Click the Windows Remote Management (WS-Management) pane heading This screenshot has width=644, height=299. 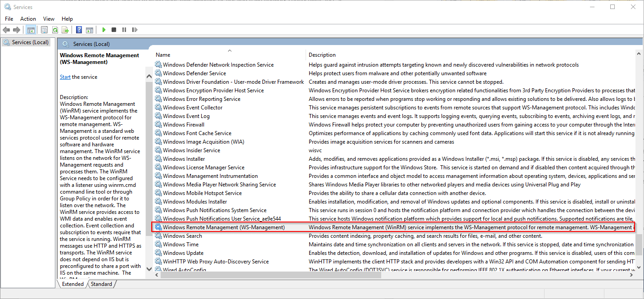tap(99, 59)
